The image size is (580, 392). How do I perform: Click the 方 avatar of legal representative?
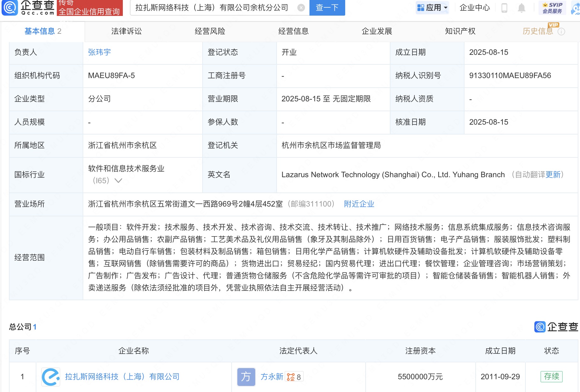coord(246,377)
